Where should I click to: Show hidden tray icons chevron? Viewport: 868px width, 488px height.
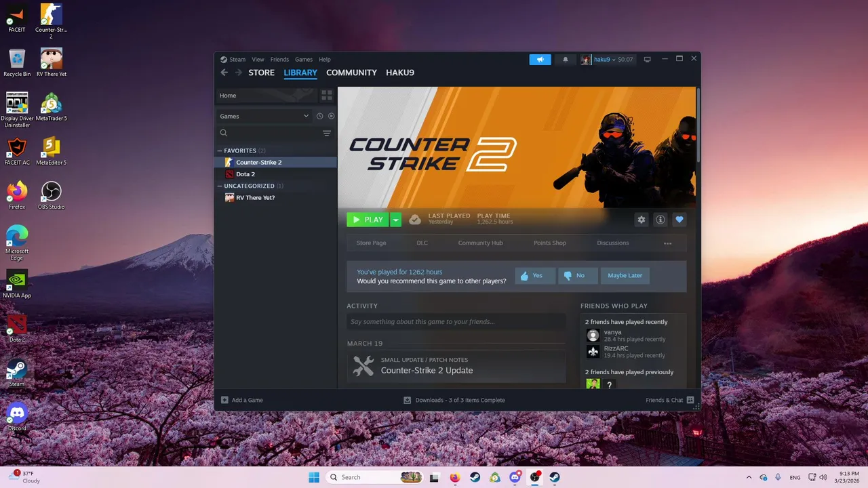pyautogui.click(x=749, y=477)
